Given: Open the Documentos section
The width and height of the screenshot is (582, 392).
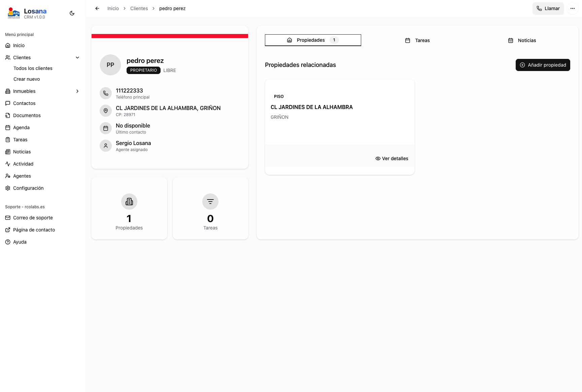Looking at the screenshot, I should (x=26, y=115).
